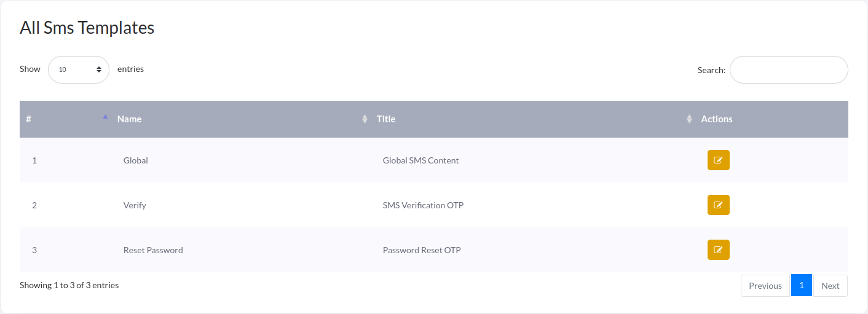Screen dimensions: 868x314
Task: Go to Next page
Action: 830,286
